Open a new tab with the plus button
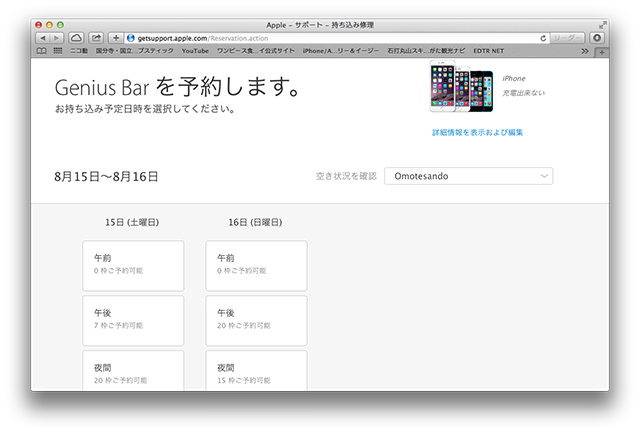Screen dimensions: 640x434 [x=602, y=52]
